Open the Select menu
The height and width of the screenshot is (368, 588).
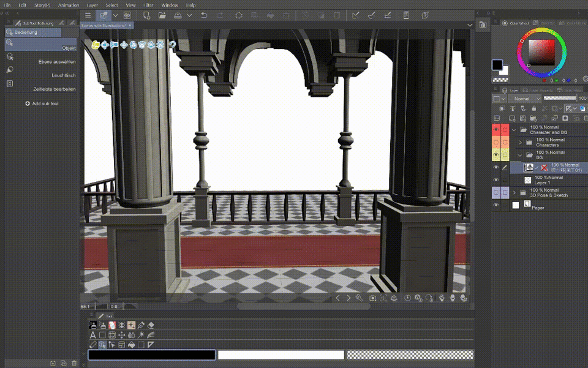pos(111,5)
